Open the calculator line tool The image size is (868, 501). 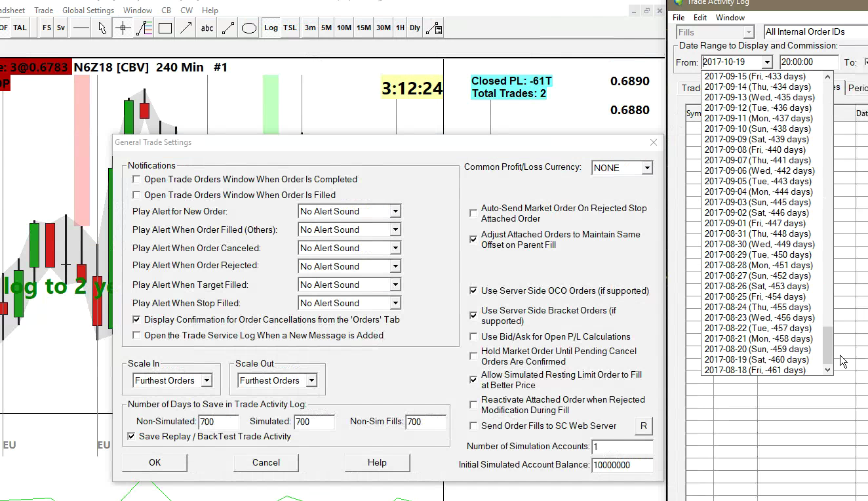[x=434, y=28]
